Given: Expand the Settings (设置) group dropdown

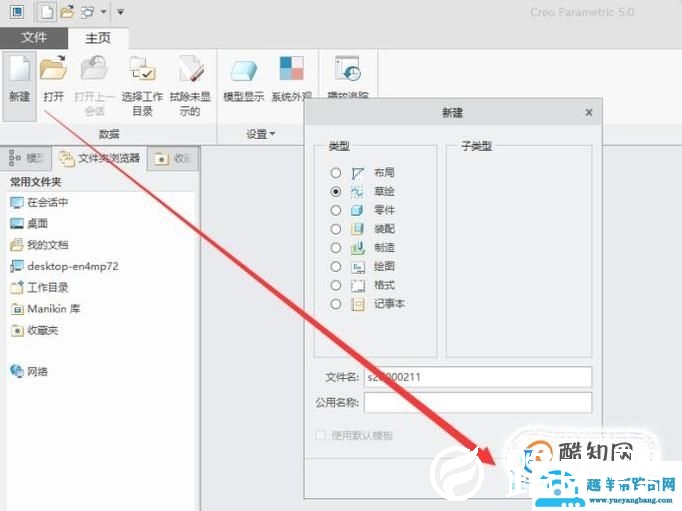Looking at the screenshot, I should (261, 134).
